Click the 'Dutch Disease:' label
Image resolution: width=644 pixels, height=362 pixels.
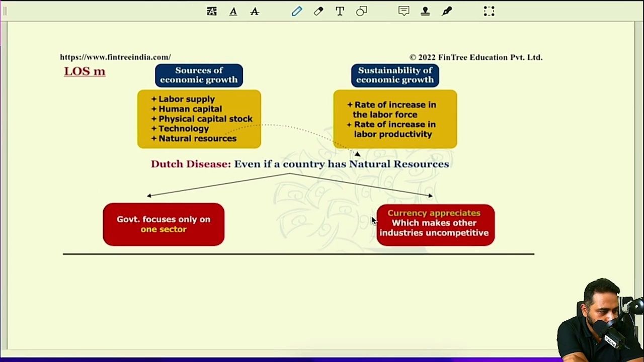(x=191, y=164)
